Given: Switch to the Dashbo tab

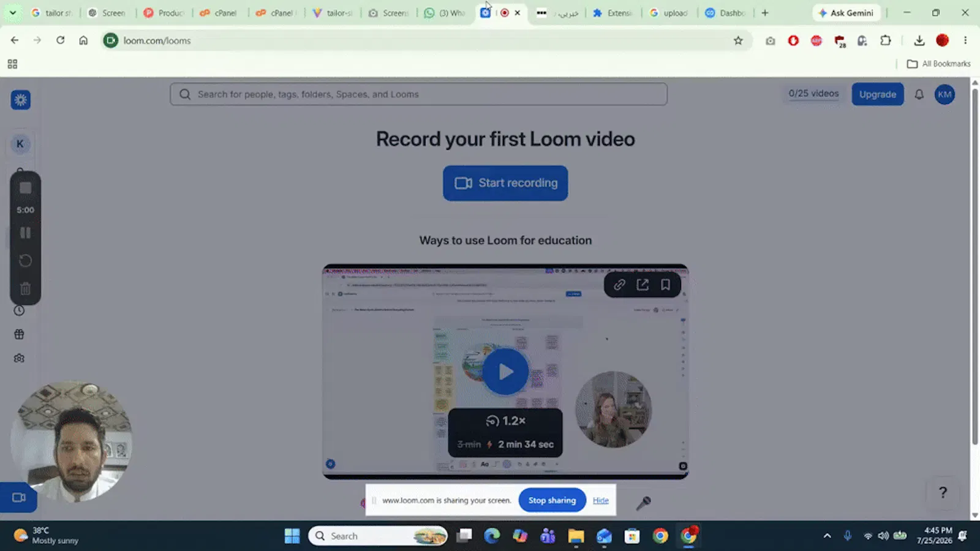Looking at the screenshot, I should [x=726, y=13].
